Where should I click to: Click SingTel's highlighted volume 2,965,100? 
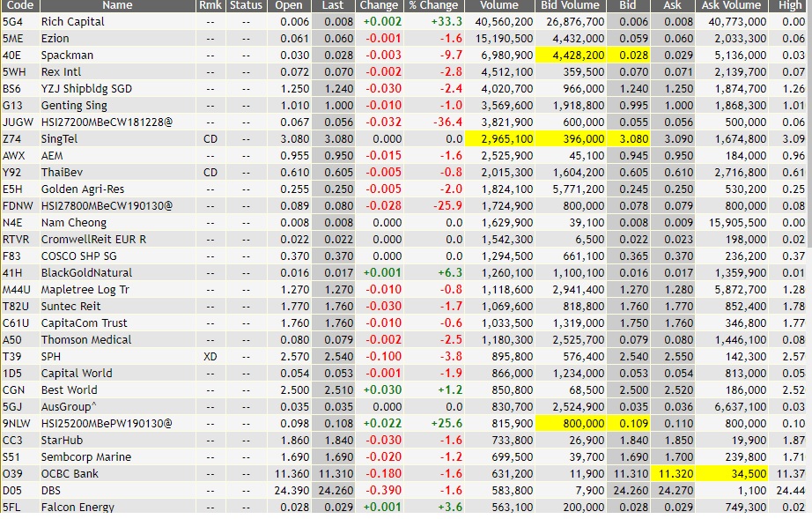pyautogui.click(x=507, y=139)
